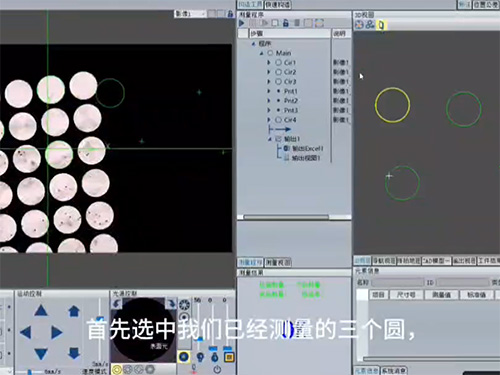This screenshot has height=375, width=500.
Task: Adjust the vertical speed slider in motion control
Action: point(100,319)
